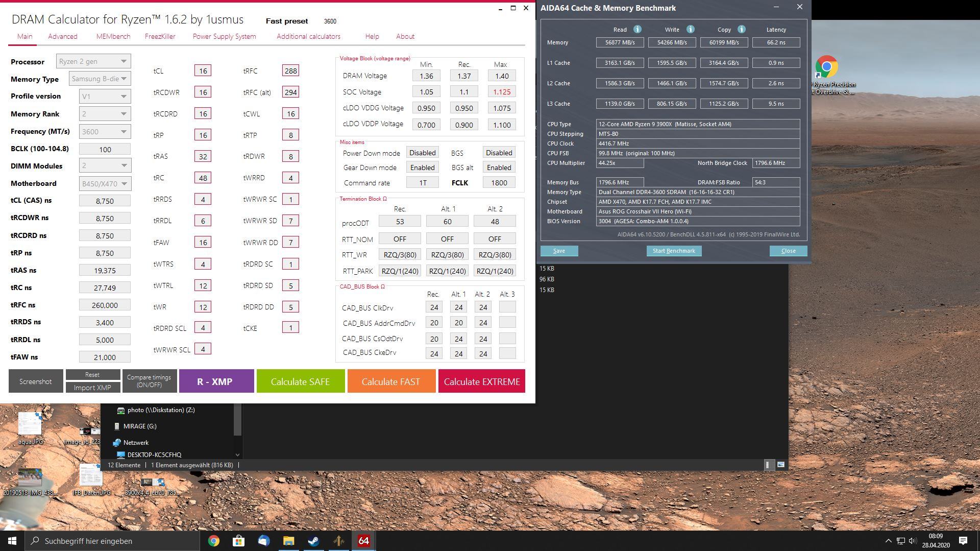
Task: Select the MIRAGE (G:) drive in Explorer
Action: 140,426
